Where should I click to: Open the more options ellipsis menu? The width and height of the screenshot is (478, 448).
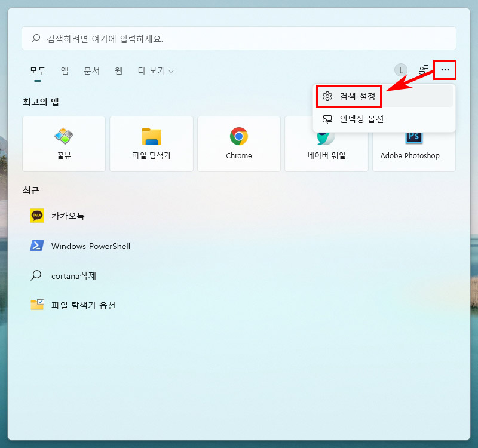point(445,70)
